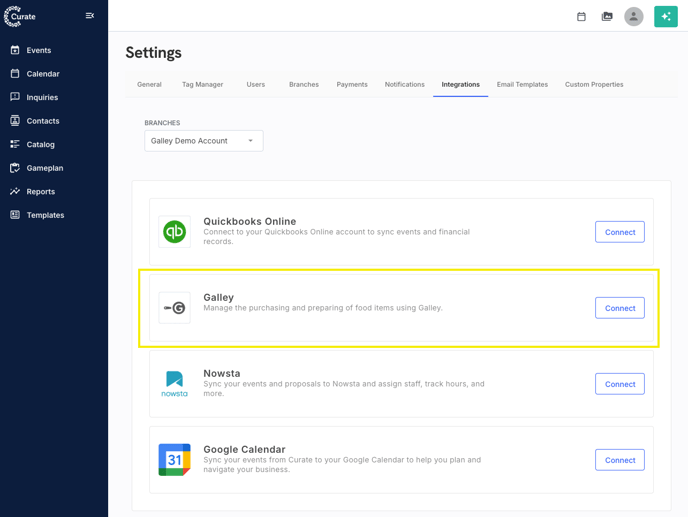
Task: Go to Contacts in sidebar
Action: (43, 121)
